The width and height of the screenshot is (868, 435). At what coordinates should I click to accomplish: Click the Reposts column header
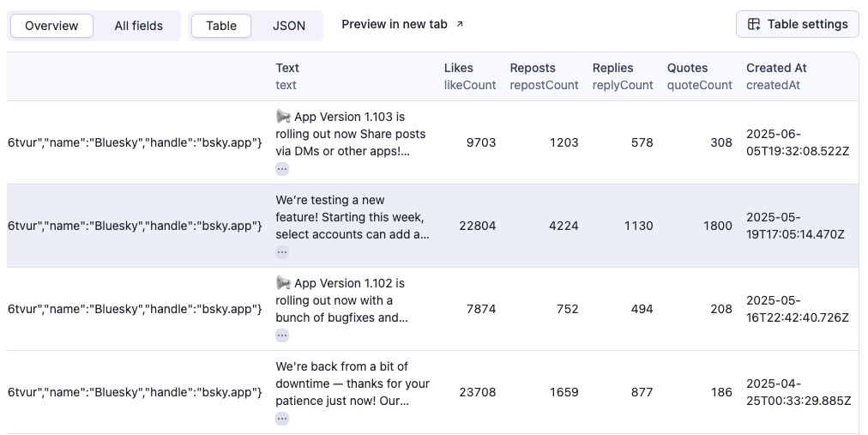click(533, 68)
